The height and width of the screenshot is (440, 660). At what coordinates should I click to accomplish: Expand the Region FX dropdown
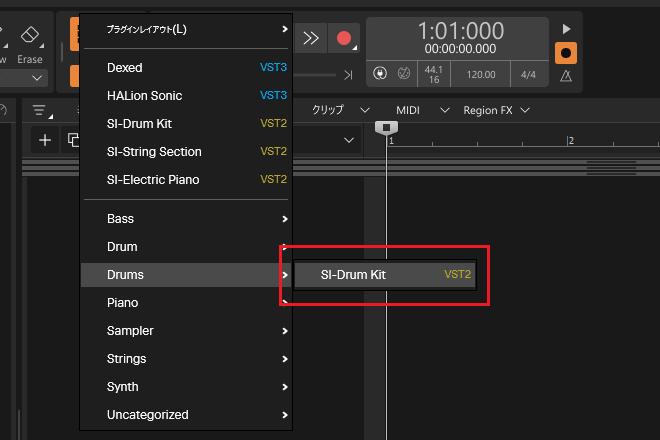click(496, 110)
